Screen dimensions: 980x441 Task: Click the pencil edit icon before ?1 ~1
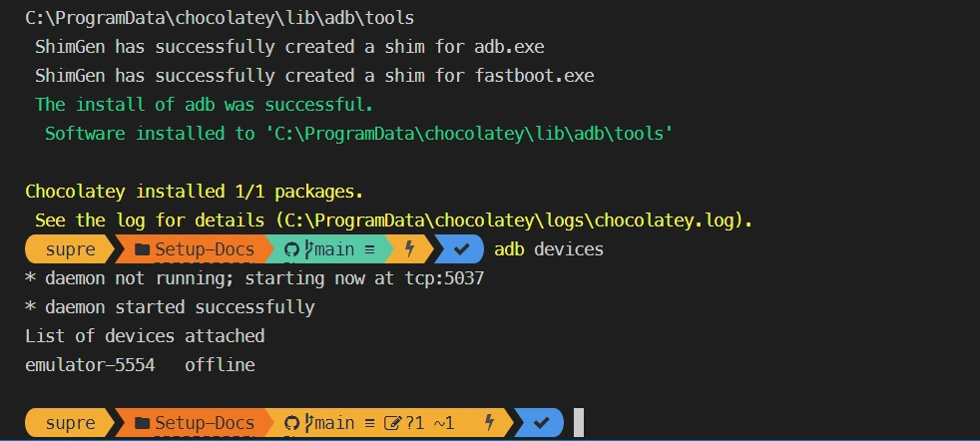[x=392, y=423]
